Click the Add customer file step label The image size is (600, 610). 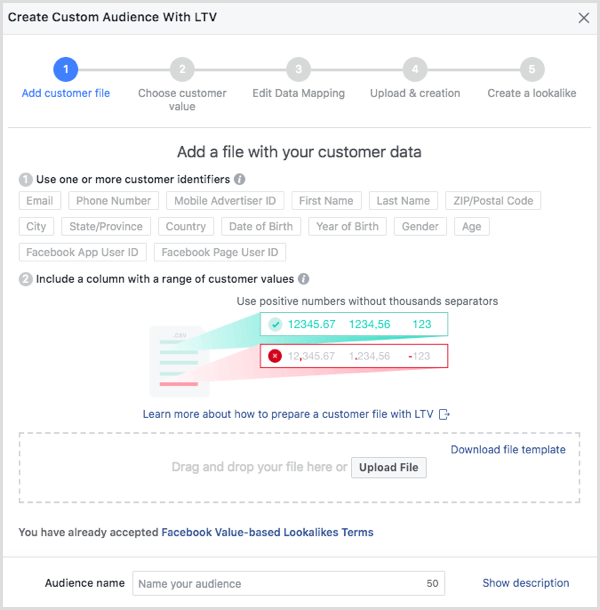[x=66, y=93]
